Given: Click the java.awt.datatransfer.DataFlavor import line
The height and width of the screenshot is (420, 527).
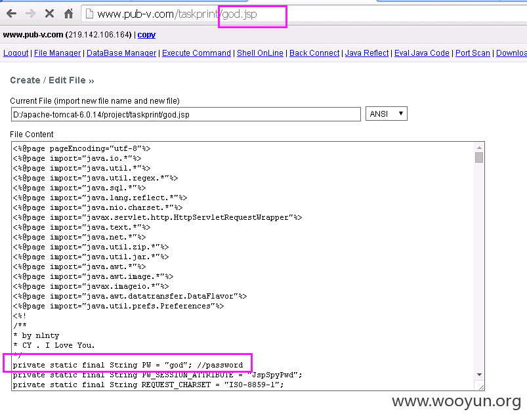Looking at the screenshot, I should coord(130,296).
